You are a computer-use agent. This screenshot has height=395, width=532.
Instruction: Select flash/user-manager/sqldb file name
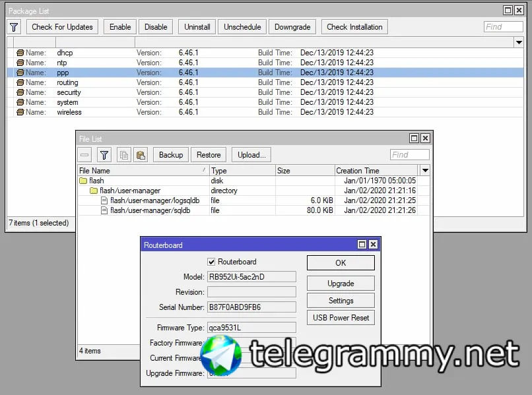(x=150, y=210)
